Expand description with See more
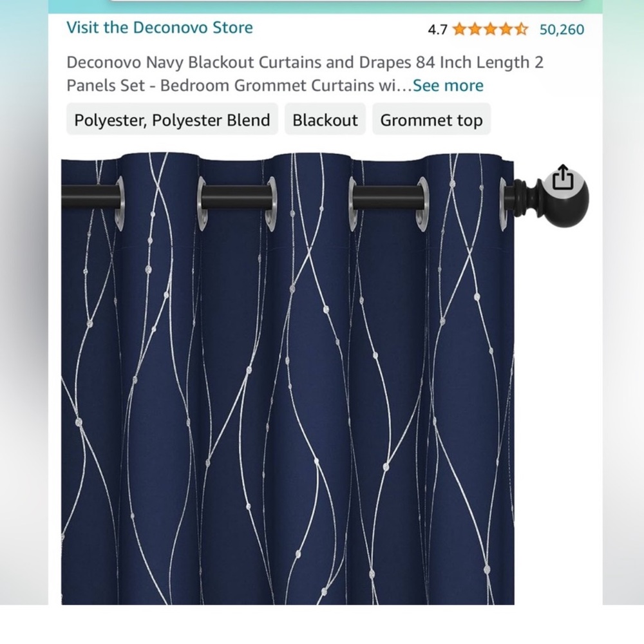 (448, 86)
